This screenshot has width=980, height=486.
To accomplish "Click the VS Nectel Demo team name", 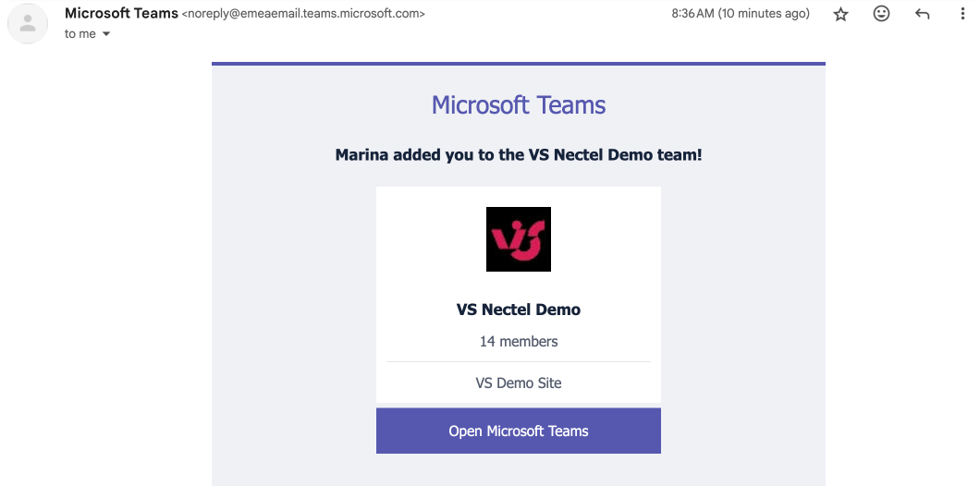I will click(x=518, y=310).
